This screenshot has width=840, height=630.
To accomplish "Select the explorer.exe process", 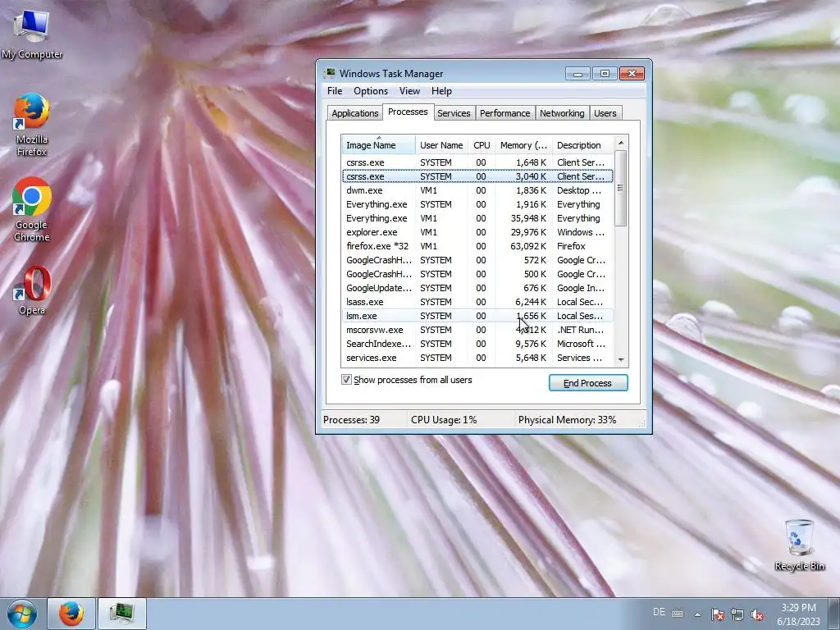I will [x=477, y=232].
